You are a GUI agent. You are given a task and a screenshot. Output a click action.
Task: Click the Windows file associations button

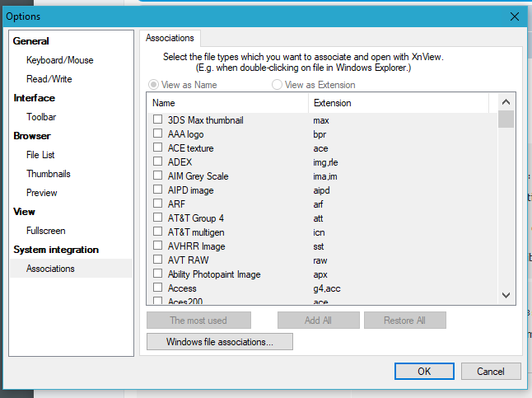pyautogui.click(x=219, y=341)
